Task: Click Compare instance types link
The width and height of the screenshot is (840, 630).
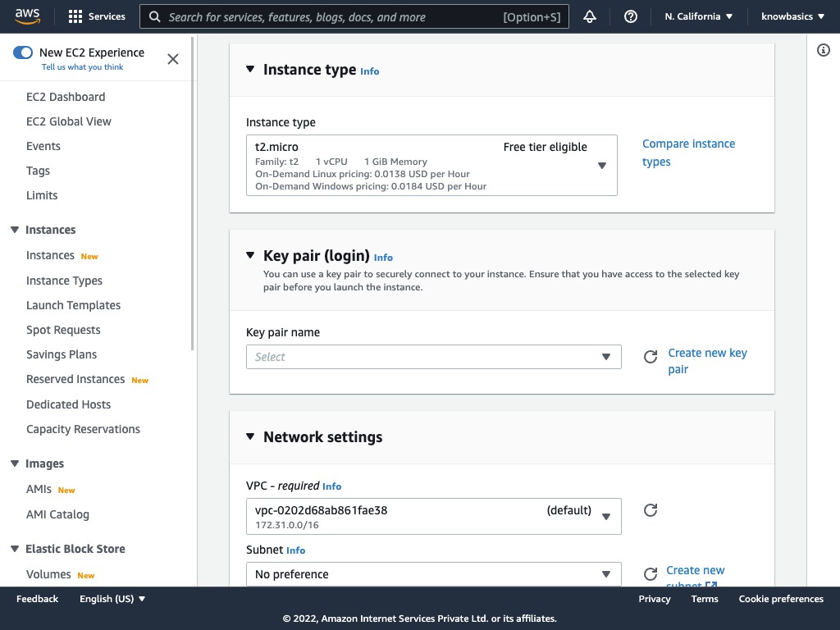Action: (688, 153)
